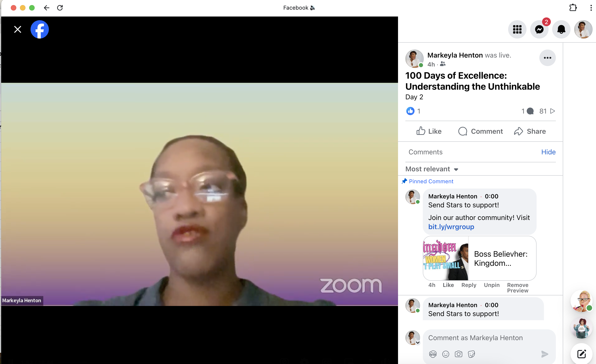Click the friends audience icon beside 4h
Screen dimensions: 596x364
pyautogui.click(x=443, y=64)
